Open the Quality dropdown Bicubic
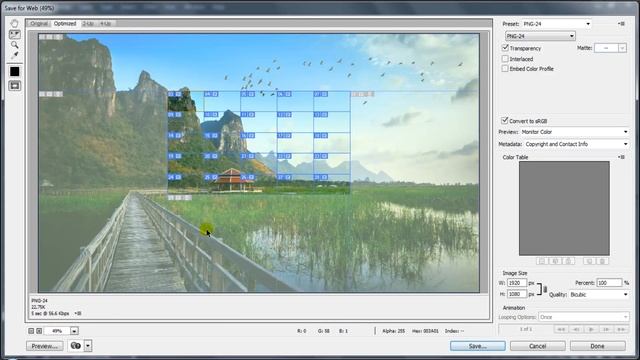This screenshot has height=360, width=640. click(599, 294)
